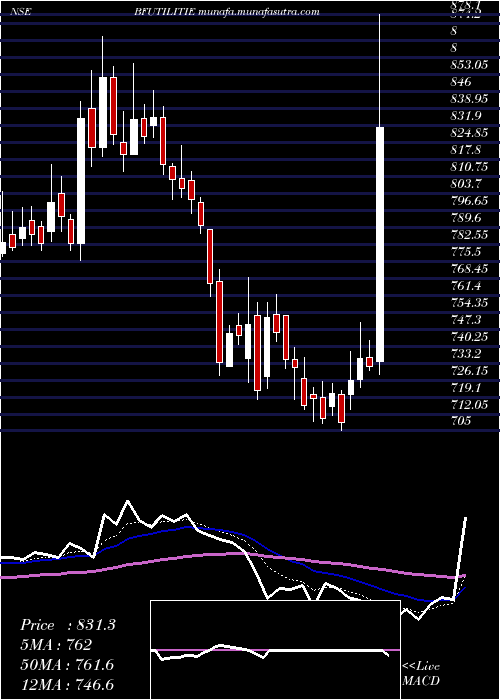Click the NSE exchange label

click(x=20, y=12)
